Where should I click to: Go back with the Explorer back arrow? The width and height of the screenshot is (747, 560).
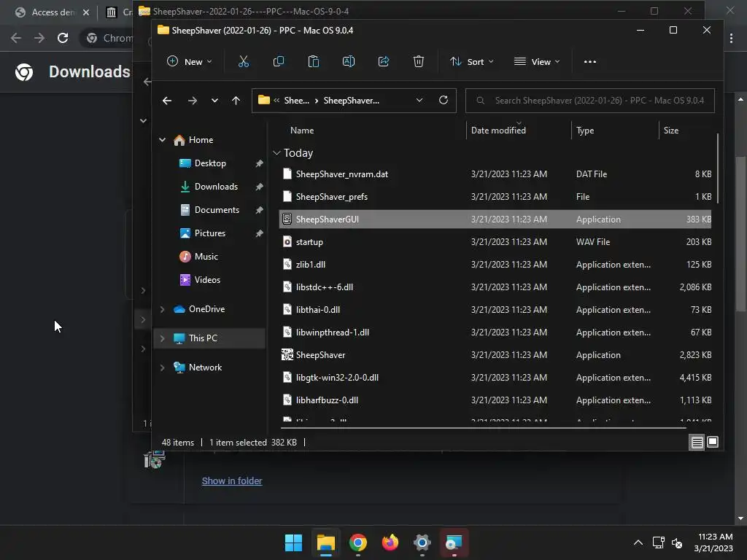coord(167,101)
